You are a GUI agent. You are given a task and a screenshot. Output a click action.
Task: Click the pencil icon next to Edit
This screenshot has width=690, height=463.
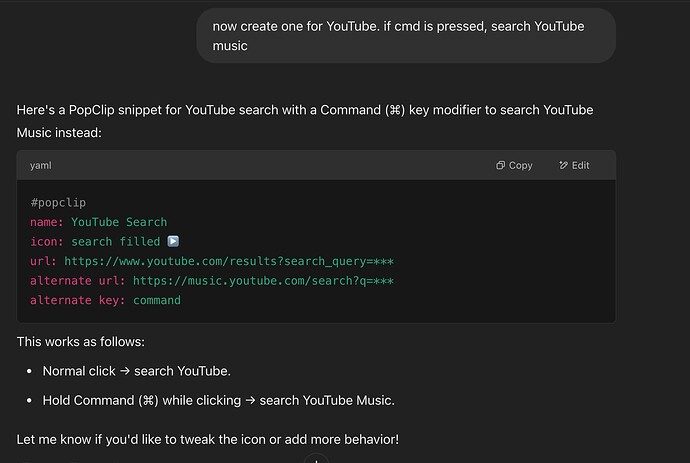click(x=563, y=165)
